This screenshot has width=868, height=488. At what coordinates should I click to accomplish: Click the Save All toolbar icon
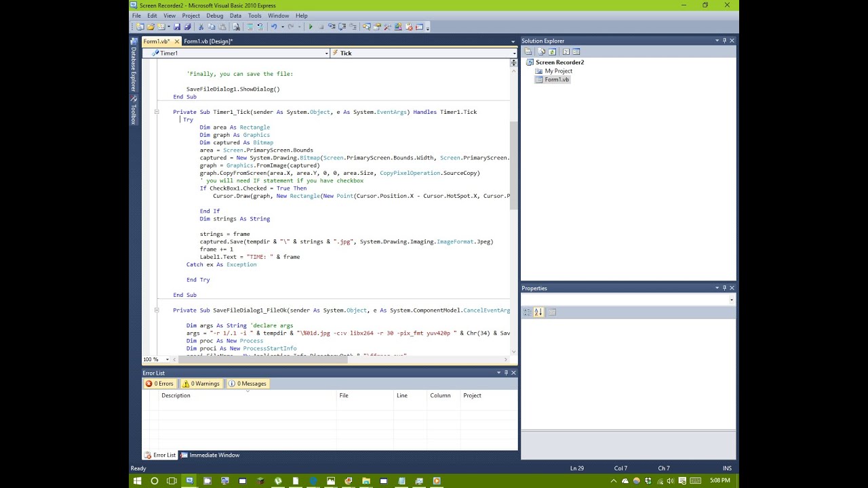pos(187,27)
